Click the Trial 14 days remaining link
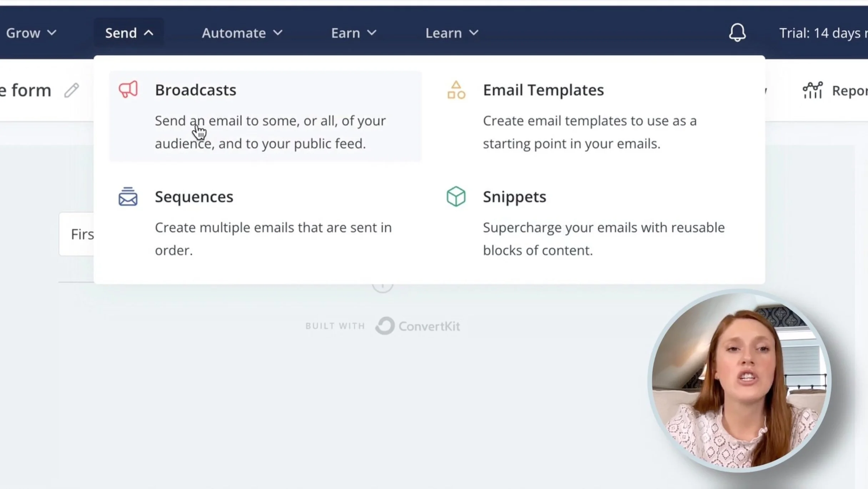The width and height of the screenshot is (868, 489). [x=823, y=33]
